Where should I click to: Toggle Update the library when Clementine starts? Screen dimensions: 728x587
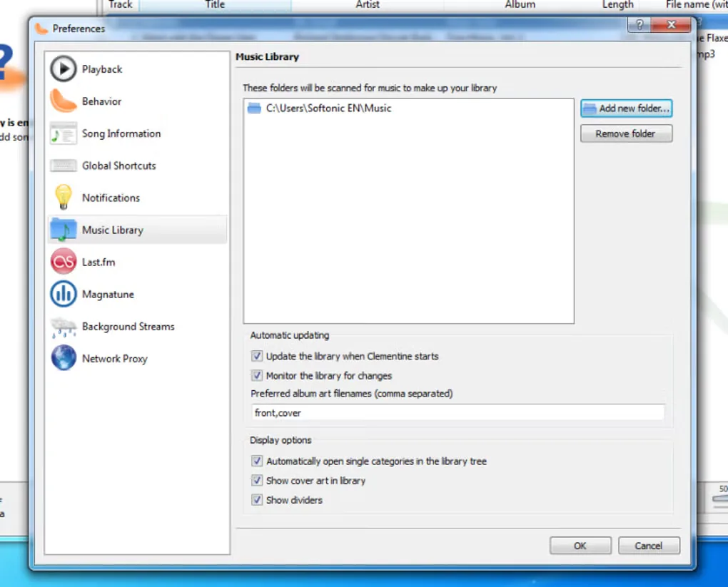[x=256, y=356]
